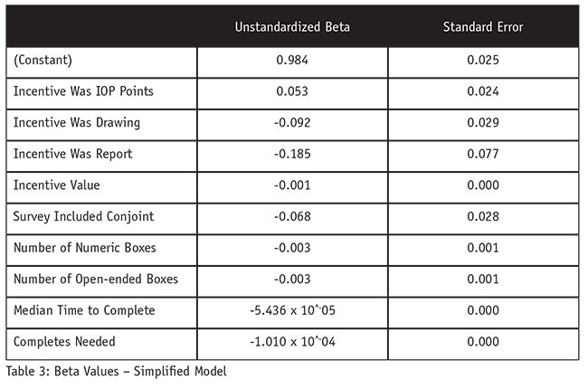Select the (Constant) row label
This screenshot has height=389, width=588.
[44, 60]
